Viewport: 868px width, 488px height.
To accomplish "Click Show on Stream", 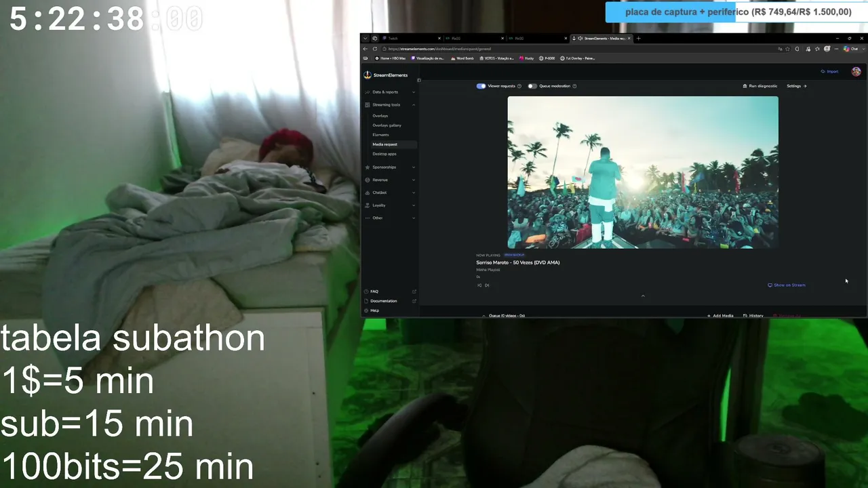I will pos(787,285).
